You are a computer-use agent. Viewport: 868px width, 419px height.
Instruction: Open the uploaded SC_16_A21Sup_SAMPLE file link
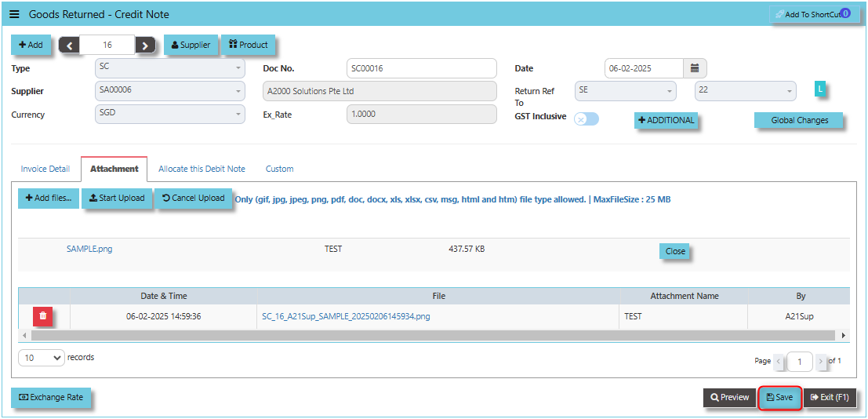pos(346,317)
